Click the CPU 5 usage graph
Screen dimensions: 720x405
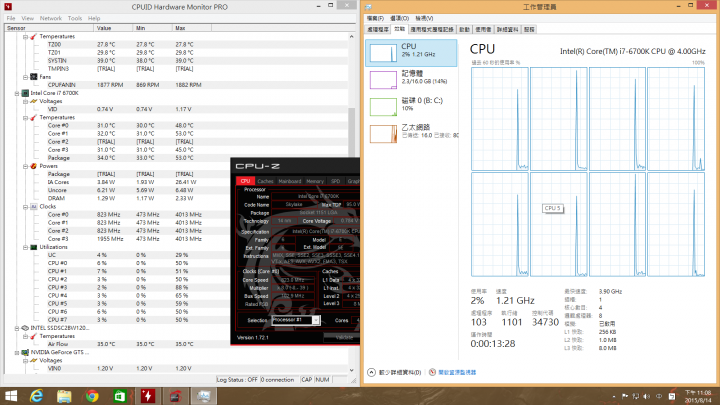(558, 225)
